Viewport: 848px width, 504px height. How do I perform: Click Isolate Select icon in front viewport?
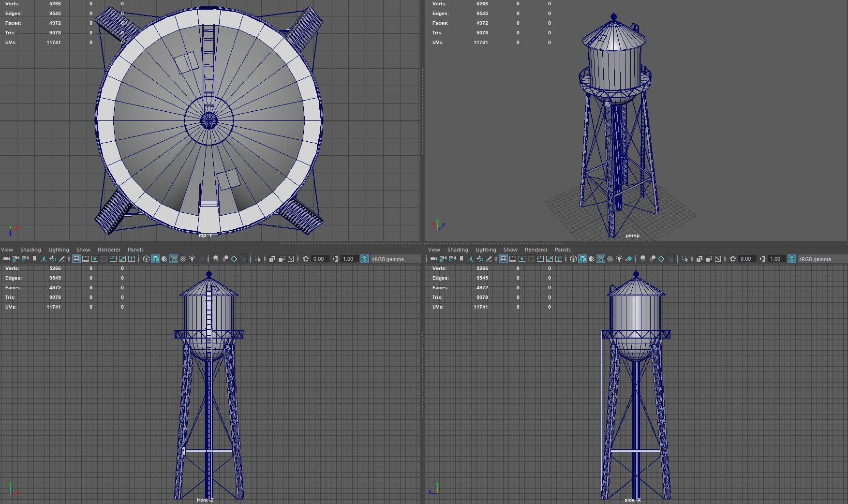258,259
